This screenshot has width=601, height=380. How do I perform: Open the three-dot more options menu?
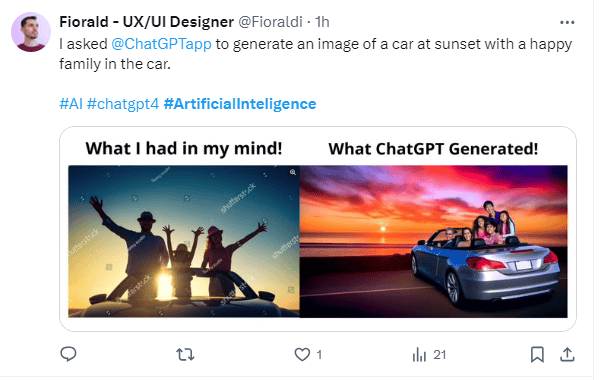pyautogui.click(x=567, y=23)
